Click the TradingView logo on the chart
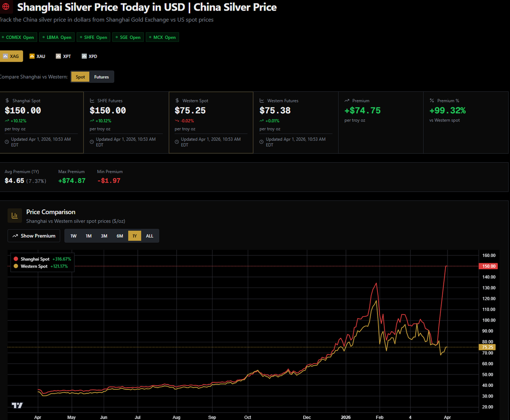The image size is (510, 420). point(17,406)
